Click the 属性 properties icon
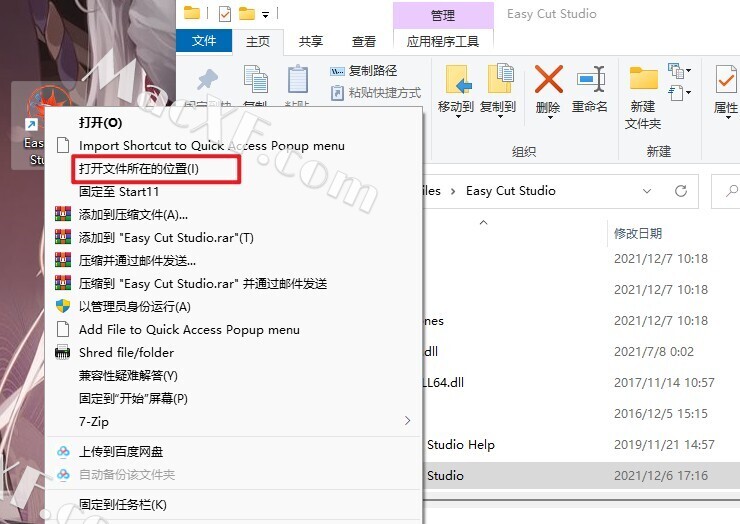740x524 pixels. [725, 79]
